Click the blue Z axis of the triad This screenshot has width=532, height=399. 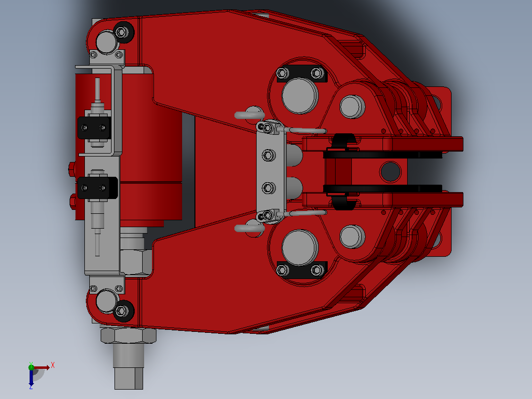click(31, 377)
